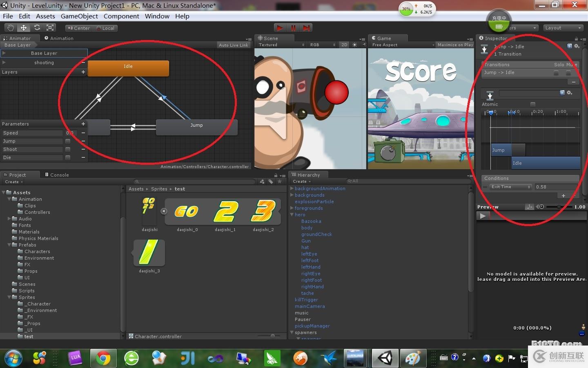Collapse daojishi sprite sheet arrow
This screenshot has width=588, height=368.
164,211
